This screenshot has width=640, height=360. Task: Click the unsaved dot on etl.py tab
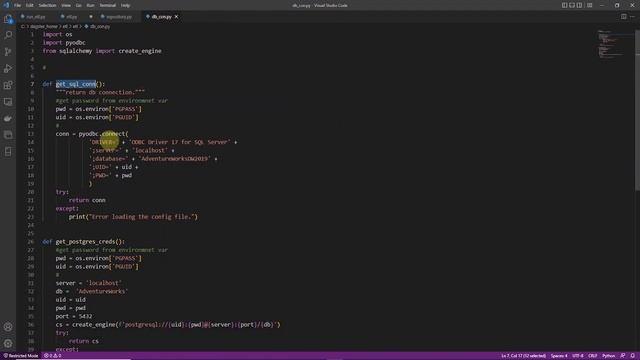pos(91,17)
